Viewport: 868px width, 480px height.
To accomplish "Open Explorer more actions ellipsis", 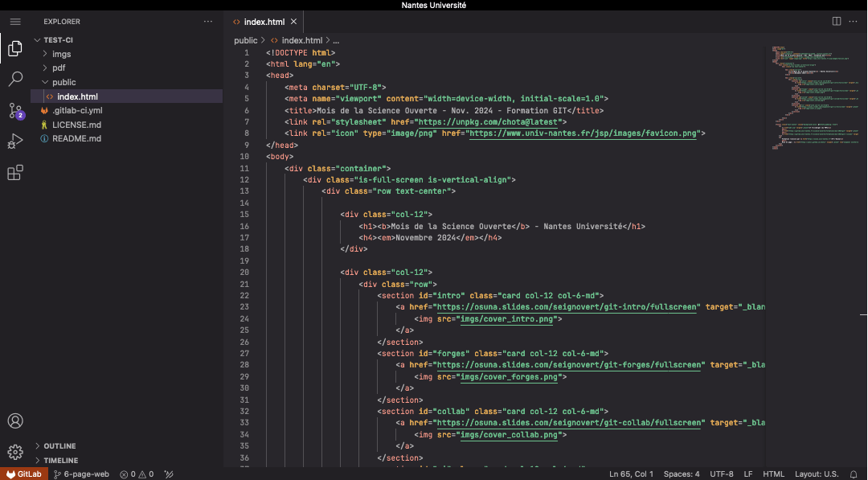I will (x=207, y=22).
